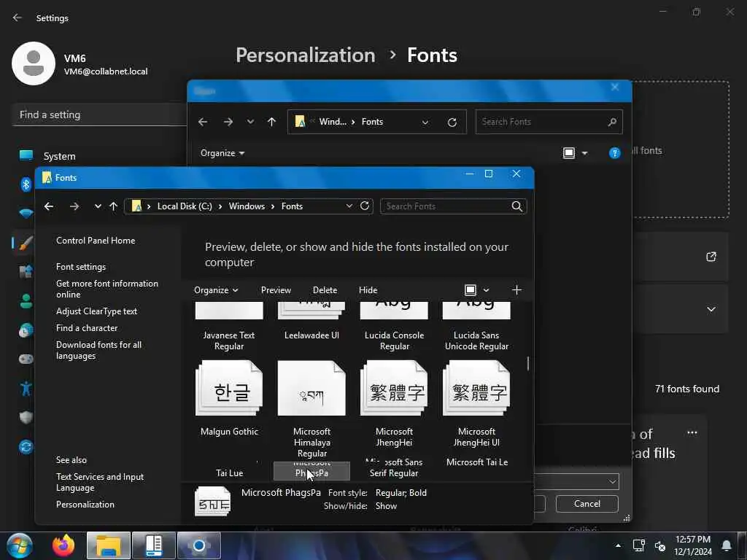Expand the Fonts window address bar dropdown

pyautogui.click(x=349, y=206)
